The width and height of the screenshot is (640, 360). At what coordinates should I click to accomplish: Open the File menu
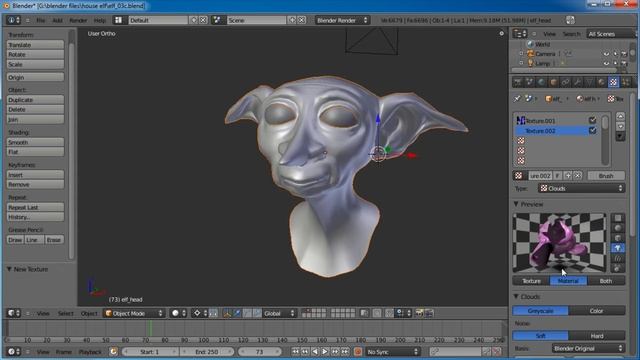click(x=41, y=20)
